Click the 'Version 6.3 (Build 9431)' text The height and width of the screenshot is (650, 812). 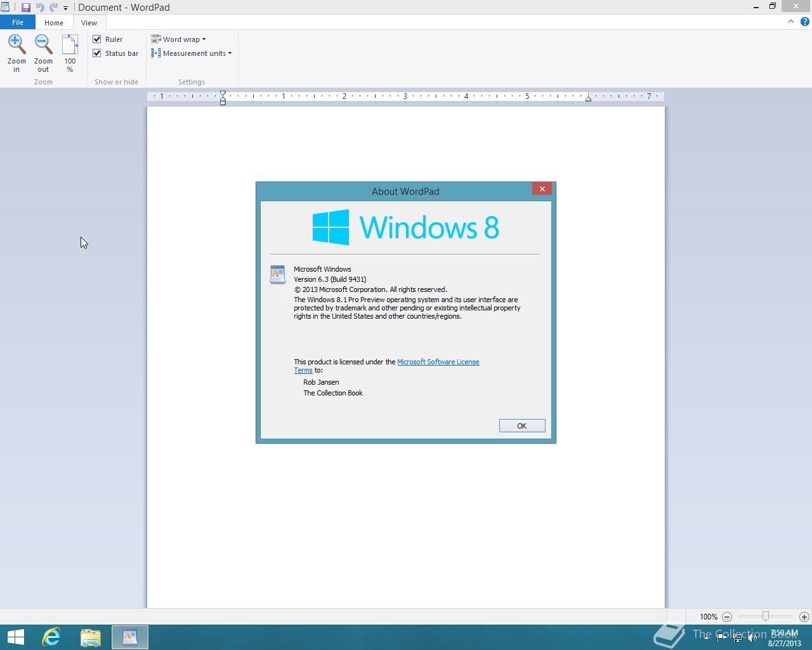(330, 279)
